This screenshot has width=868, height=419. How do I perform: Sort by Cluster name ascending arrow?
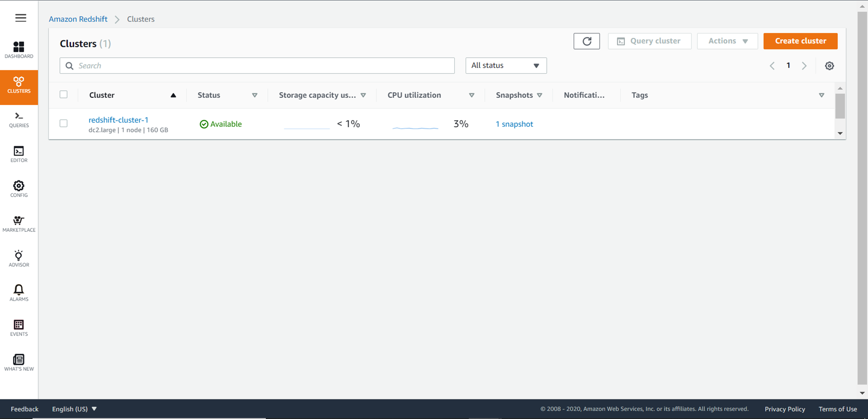(173, 96)
